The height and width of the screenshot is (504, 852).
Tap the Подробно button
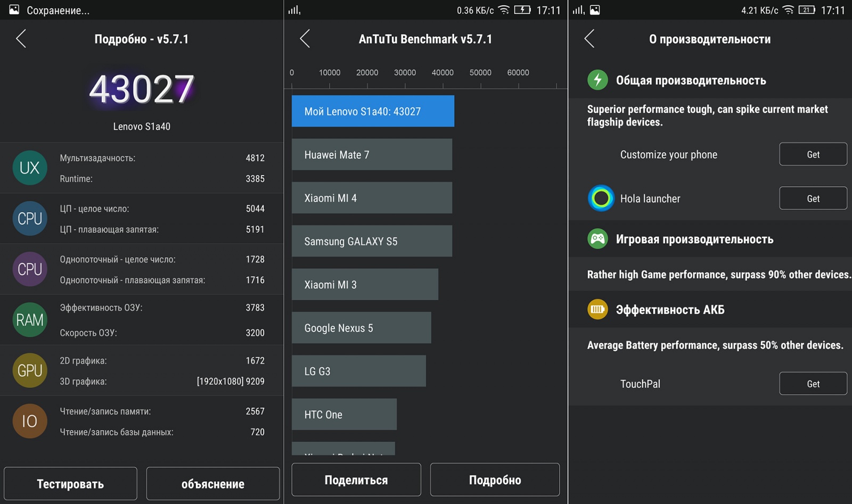click(495, 480)
